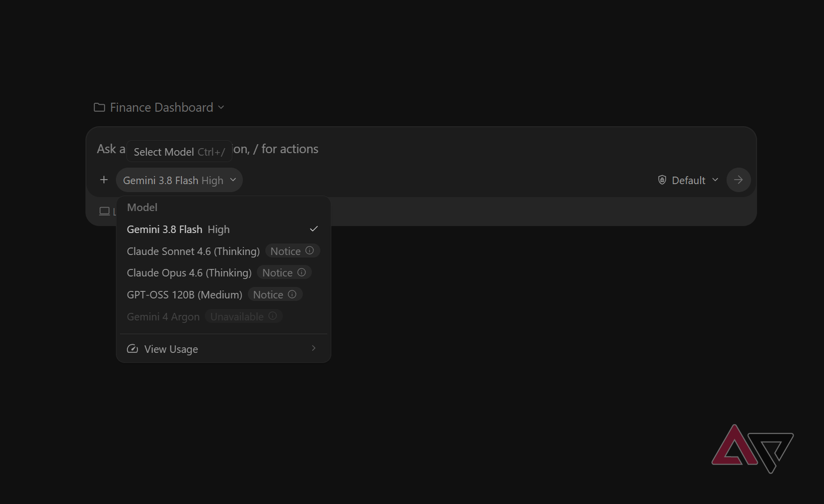Select Gemini 3.8 Flash High model
The width and height of the screenshot is (824, 504).
click(223, 229)
